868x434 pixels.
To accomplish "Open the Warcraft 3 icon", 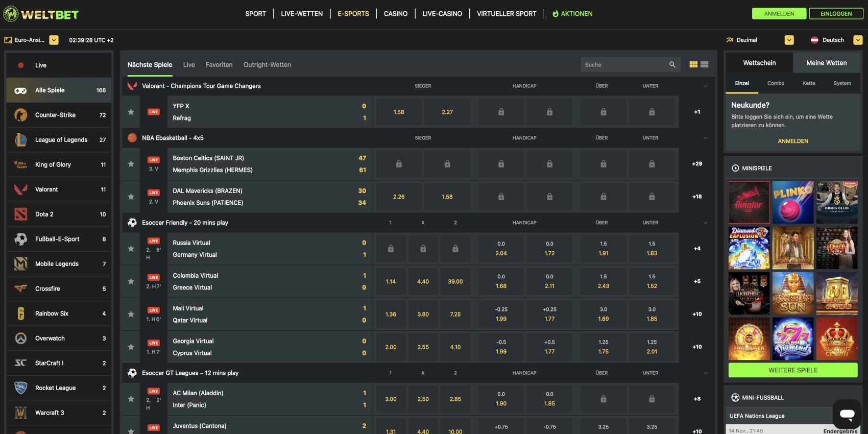I will [20, 413].
